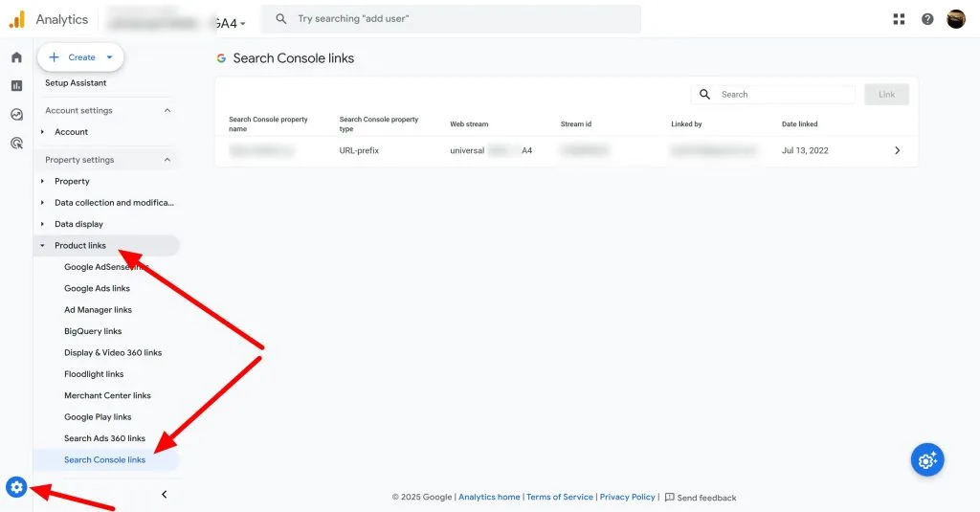The height and width of the screenshot is (512, 980).
Task: Click Send feedback text
Action: [x=706, y=498]
